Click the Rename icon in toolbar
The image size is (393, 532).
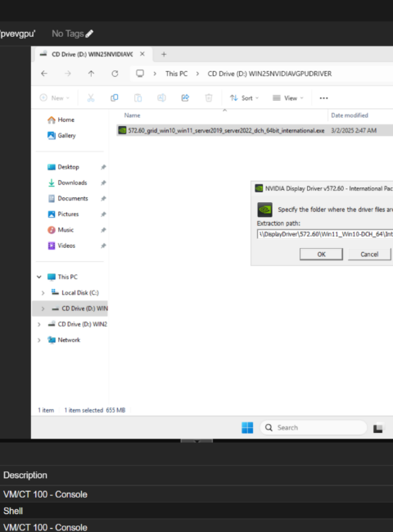tap(161, 98)
